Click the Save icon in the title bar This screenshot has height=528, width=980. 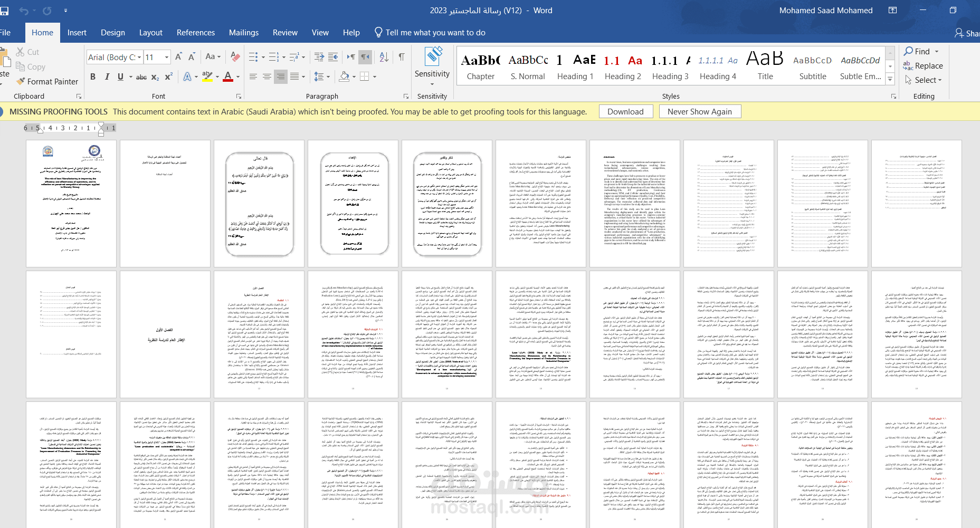point(4,11)
